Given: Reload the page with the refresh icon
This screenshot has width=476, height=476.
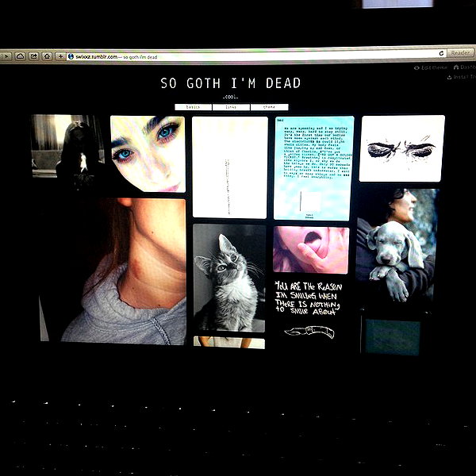Looking at the screenshot, I should [x=441, y=53].
